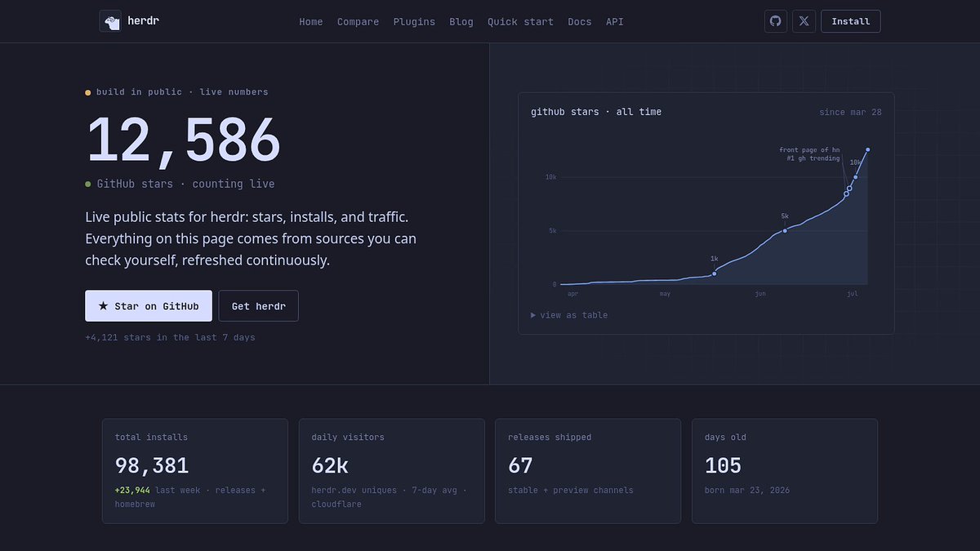
Task: Select the 5k milestone chart point
Action: (x=785, y=231)
